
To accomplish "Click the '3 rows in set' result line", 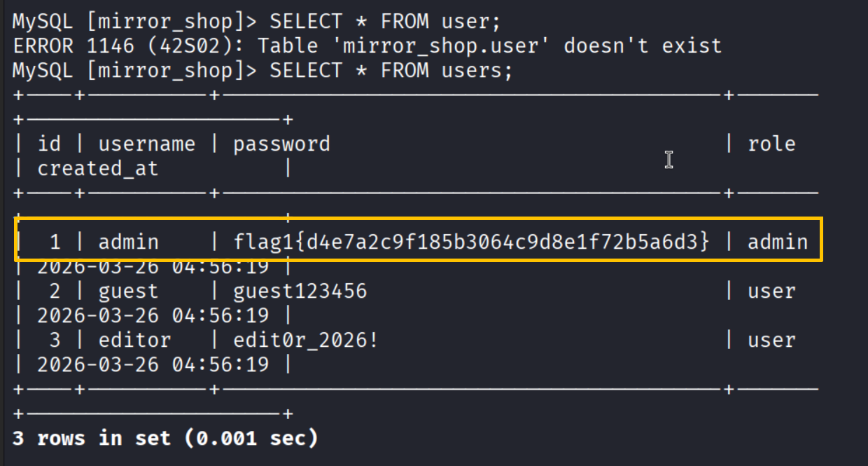I will [165, 439].
